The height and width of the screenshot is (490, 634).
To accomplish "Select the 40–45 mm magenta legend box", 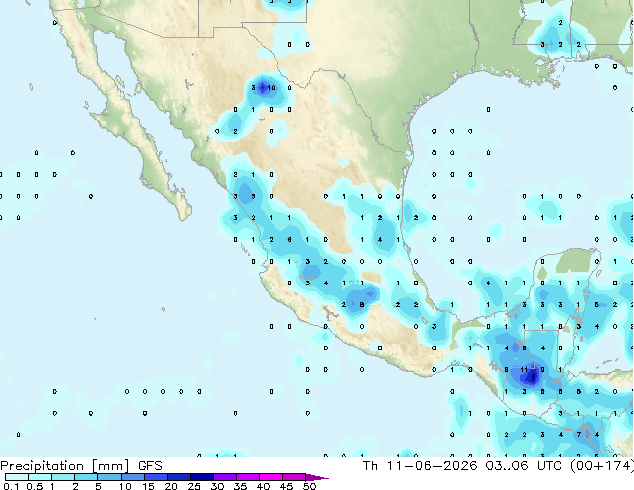I will tap(271, 477).
